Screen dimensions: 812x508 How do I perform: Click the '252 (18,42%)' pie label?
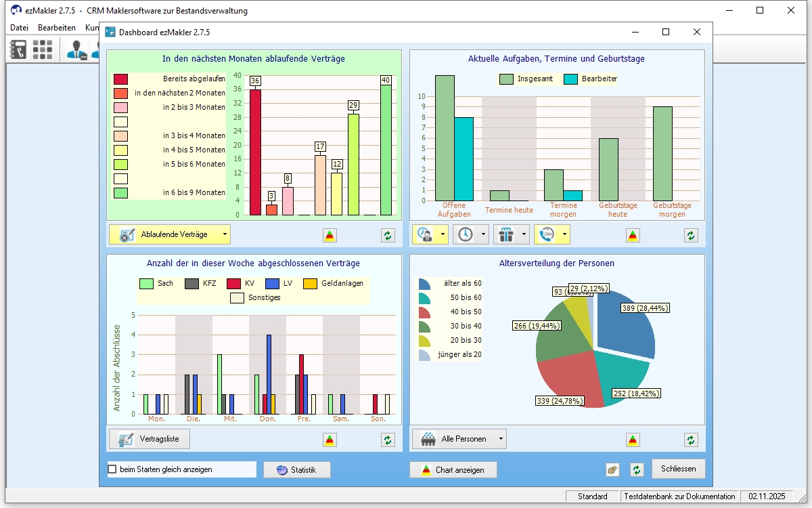635,394
